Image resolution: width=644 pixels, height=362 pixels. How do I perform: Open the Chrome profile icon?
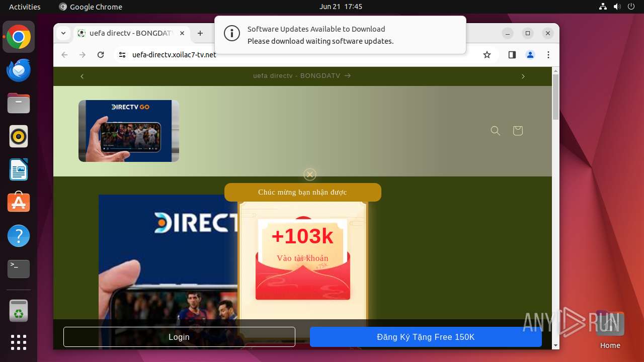coord(530,55)
